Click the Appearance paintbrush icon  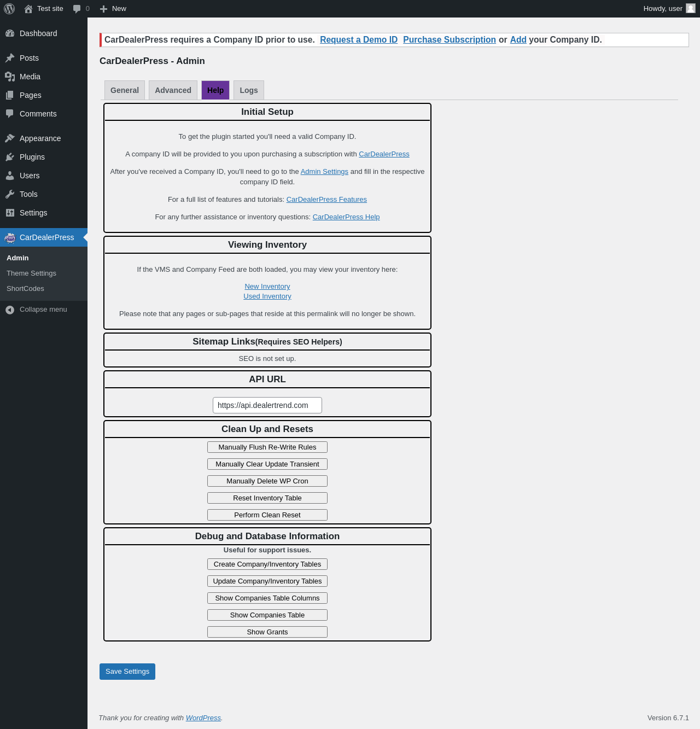tap(10, 138)
